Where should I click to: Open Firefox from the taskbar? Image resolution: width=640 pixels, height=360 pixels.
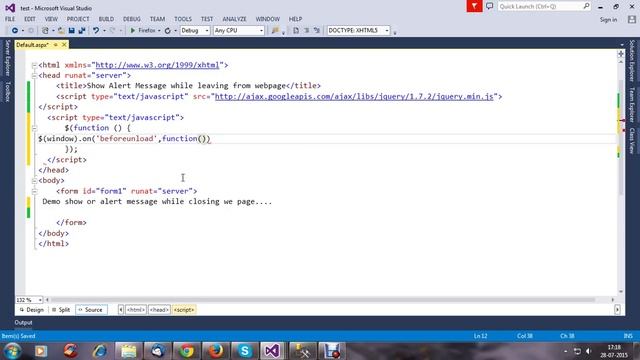[x=216, y=351]
